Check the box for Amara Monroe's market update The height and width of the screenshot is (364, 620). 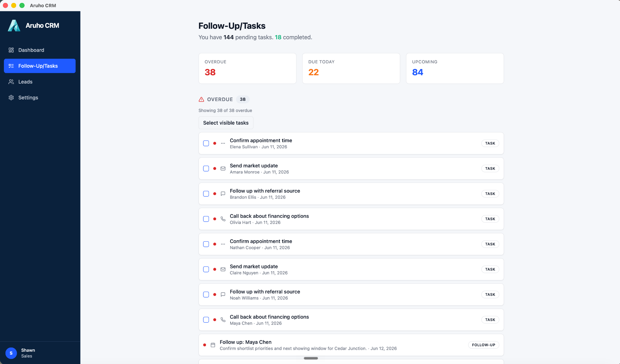[x=206, y=169]
